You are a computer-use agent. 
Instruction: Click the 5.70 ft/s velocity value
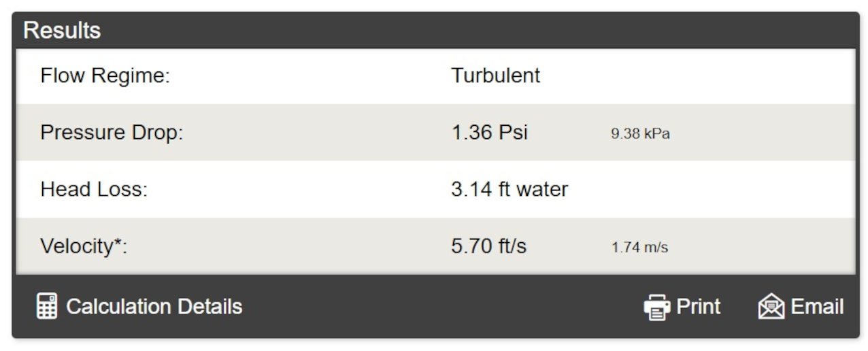coord(488,246)
